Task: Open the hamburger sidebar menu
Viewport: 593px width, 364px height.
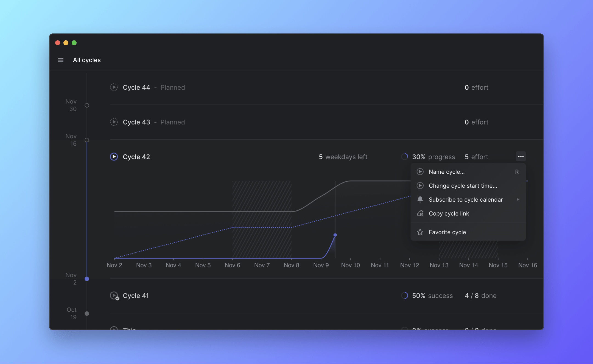Action: coord(61,60)
